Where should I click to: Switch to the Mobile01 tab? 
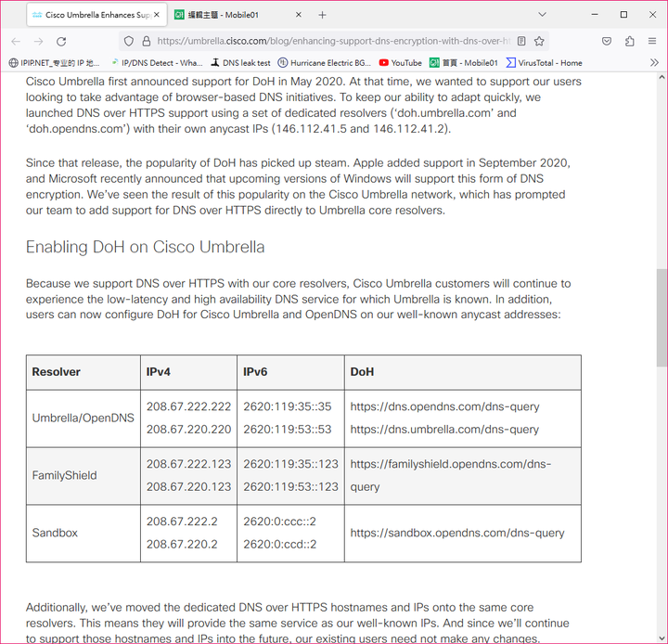[x=238, y=15]
